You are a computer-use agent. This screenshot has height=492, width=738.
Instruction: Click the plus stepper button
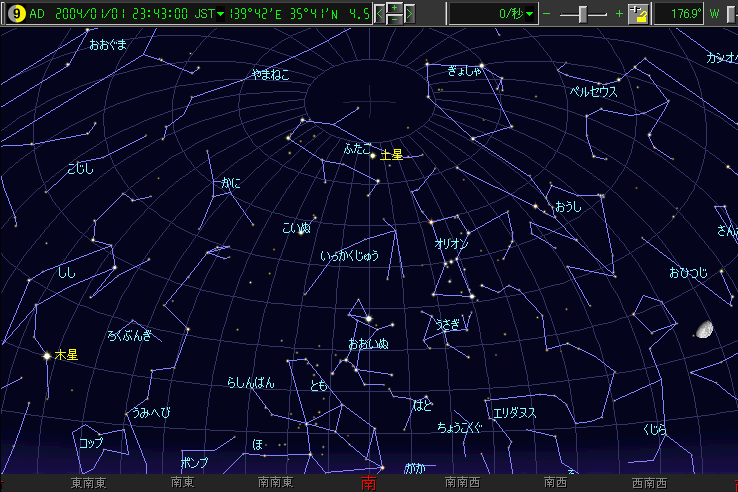click(394, 8)
